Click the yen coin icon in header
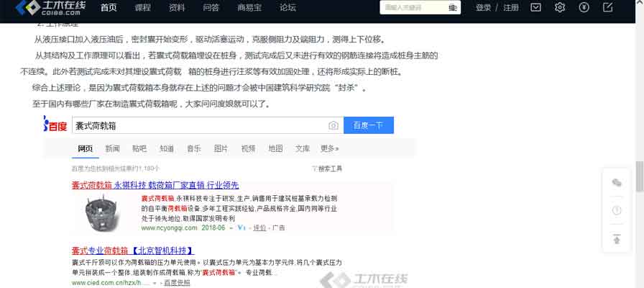 tap(584, 7)
